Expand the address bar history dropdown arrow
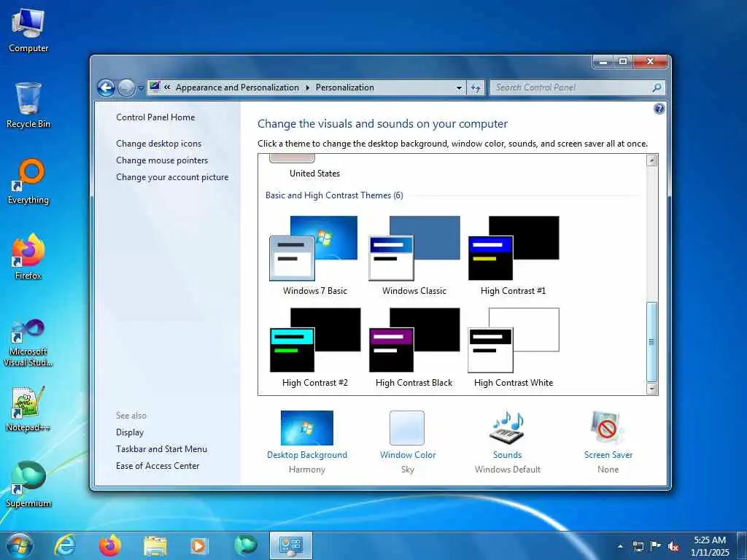This screenshot has width=747, height=560. click(x=459, y=87)
